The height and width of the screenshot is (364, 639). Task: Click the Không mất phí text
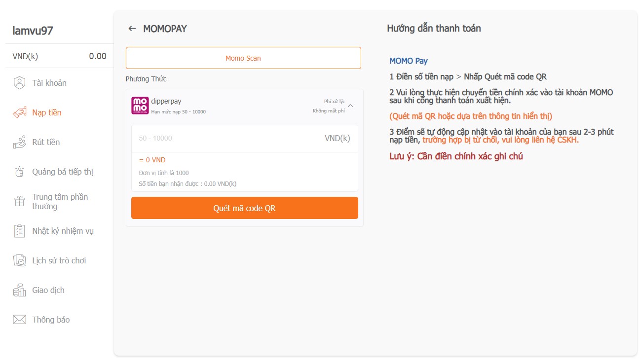coord(329,110)
